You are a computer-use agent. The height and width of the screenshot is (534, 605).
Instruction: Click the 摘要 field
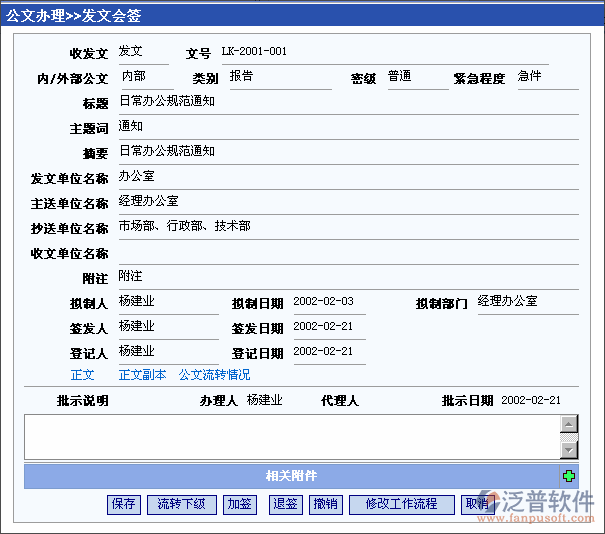(x=347, y=152)
